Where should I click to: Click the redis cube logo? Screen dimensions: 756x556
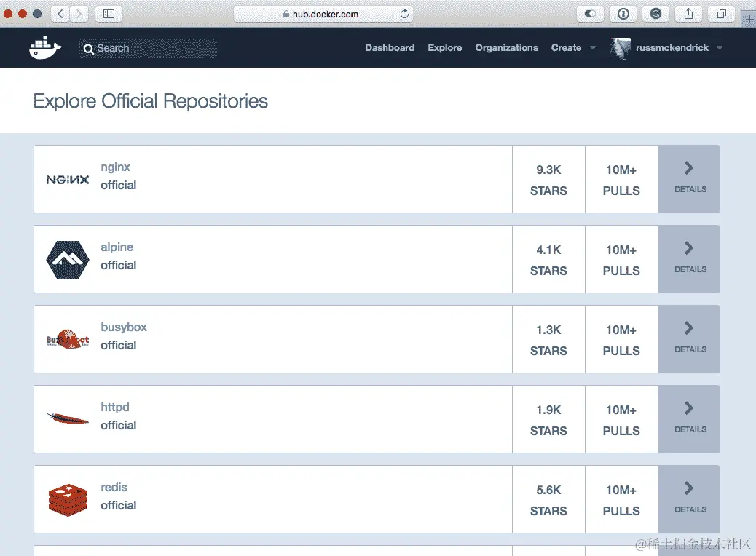(x=68, y=500)
